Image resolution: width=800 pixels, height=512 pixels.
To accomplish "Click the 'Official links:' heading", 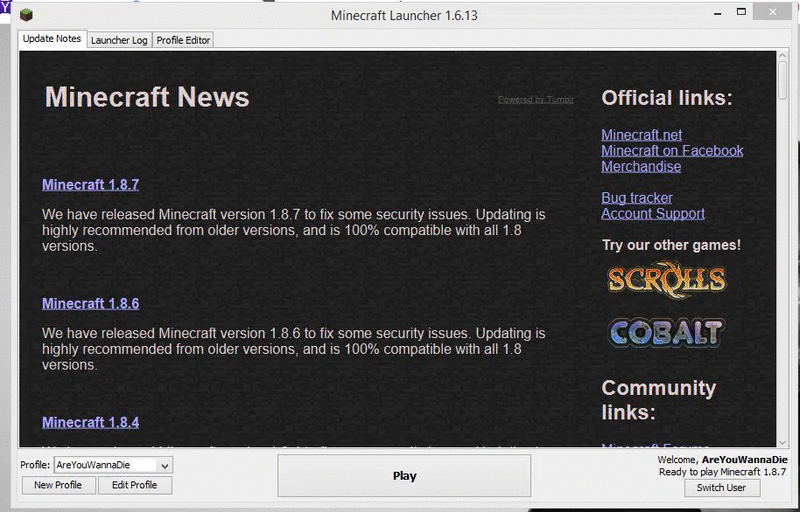I will click(x=667, y=97).
